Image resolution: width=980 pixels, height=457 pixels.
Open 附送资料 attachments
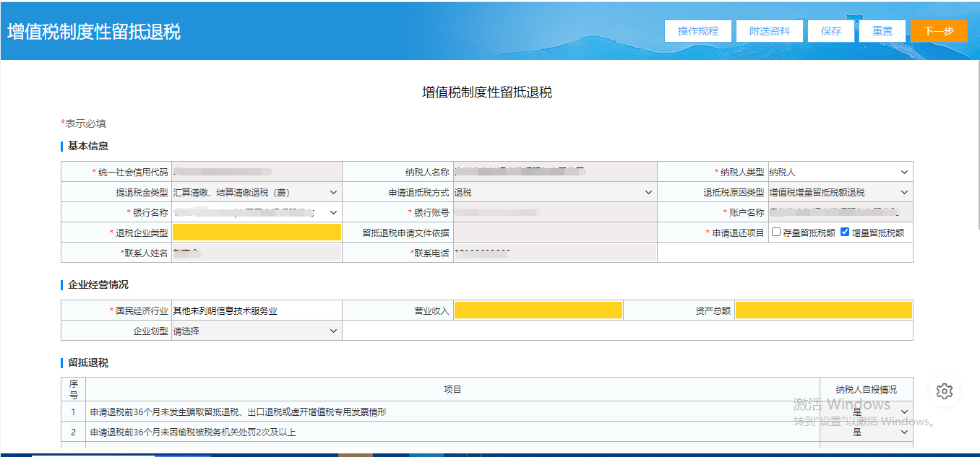click(770, 31)
